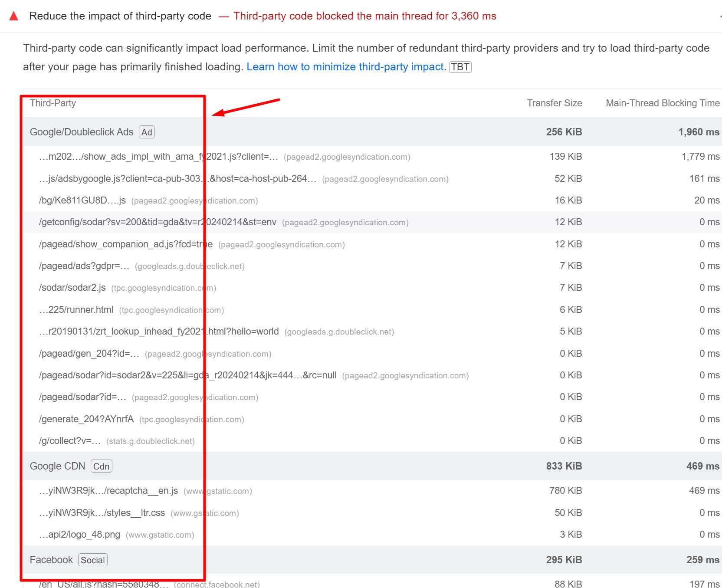722x588 pixels.
Task: Click the 833 KiB Google CDN total
Action: point(564,466)
